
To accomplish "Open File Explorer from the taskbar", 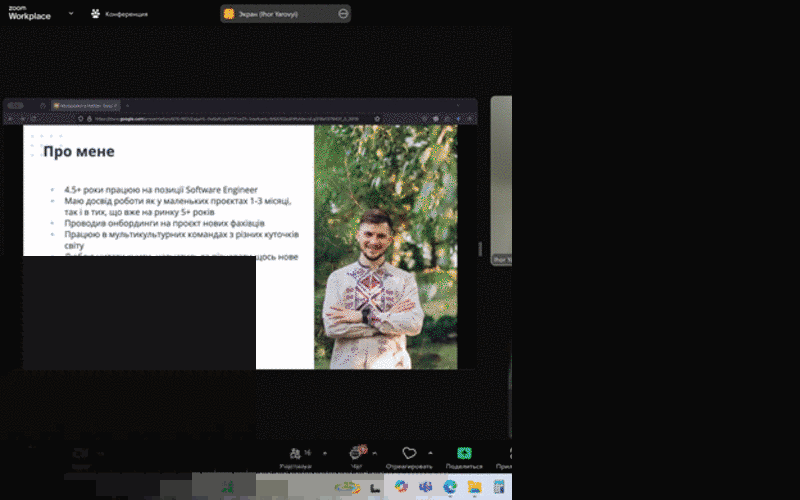I will [475, 486].
